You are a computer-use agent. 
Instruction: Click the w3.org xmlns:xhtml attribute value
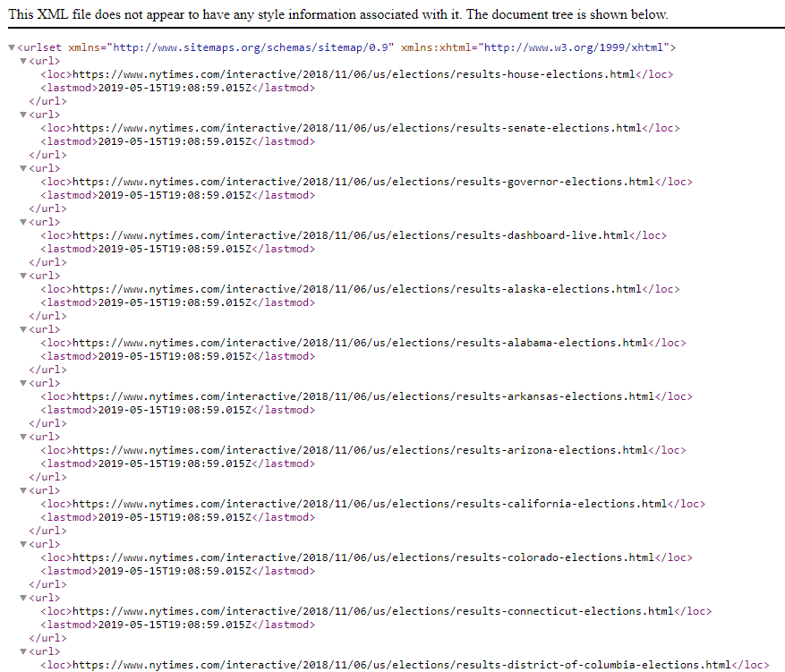(574, 47)
